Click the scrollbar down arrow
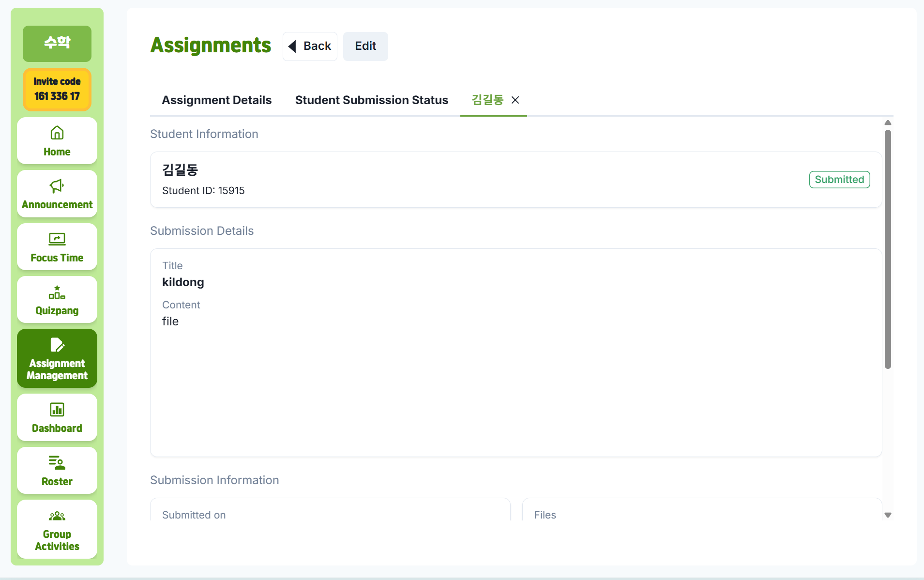924x580 pixels. tap(888, 515)
